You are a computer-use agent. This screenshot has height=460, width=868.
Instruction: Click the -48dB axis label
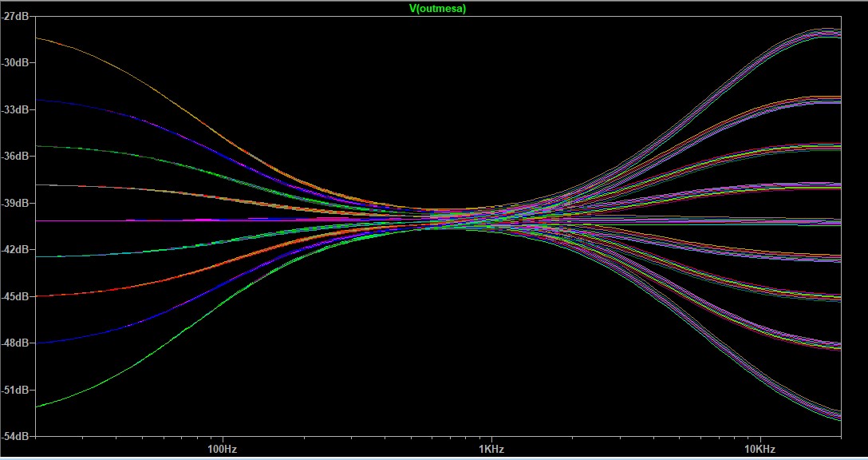point(15,343)
